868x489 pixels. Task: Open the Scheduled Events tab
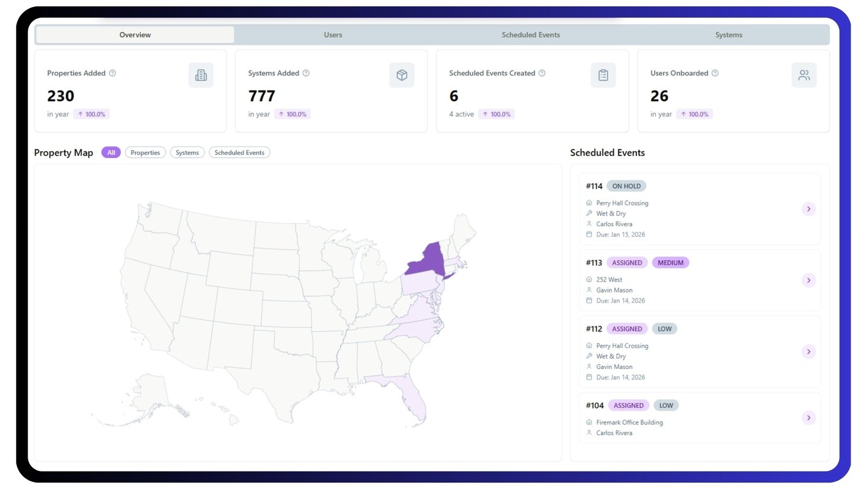(530, 35)
